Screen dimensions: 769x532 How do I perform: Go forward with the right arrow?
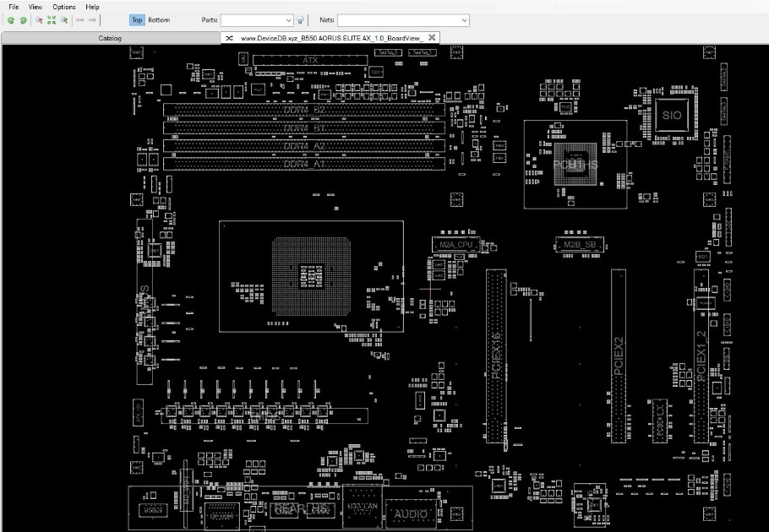92,20
